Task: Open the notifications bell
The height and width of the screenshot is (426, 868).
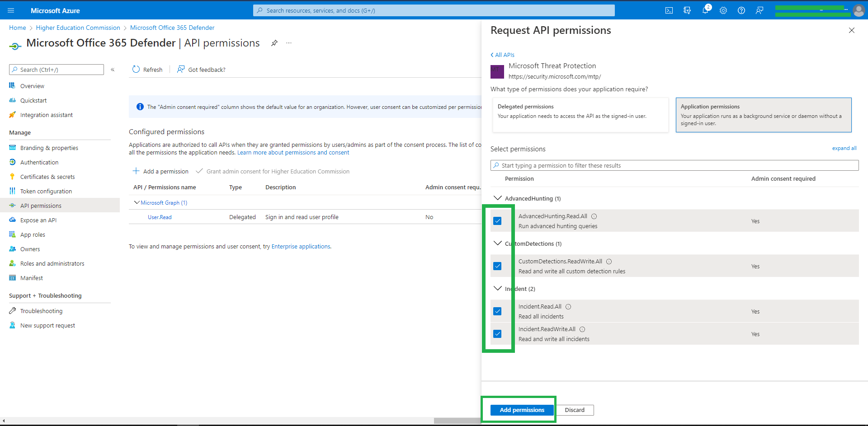Action: pyautogui.click(x=705, y=10)
